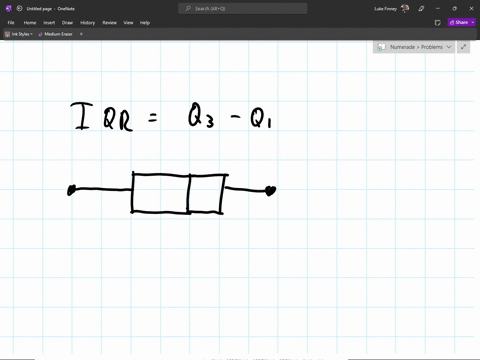
Task: Click the search magnifier icon
Action: click(x=188, y=9)
